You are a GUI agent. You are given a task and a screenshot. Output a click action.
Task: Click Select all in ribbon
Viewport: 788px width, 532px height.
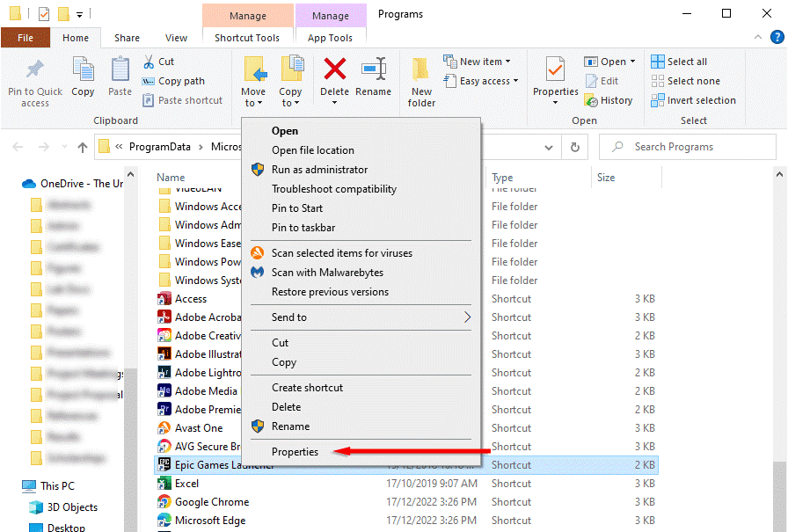click(x=679, y=62)
